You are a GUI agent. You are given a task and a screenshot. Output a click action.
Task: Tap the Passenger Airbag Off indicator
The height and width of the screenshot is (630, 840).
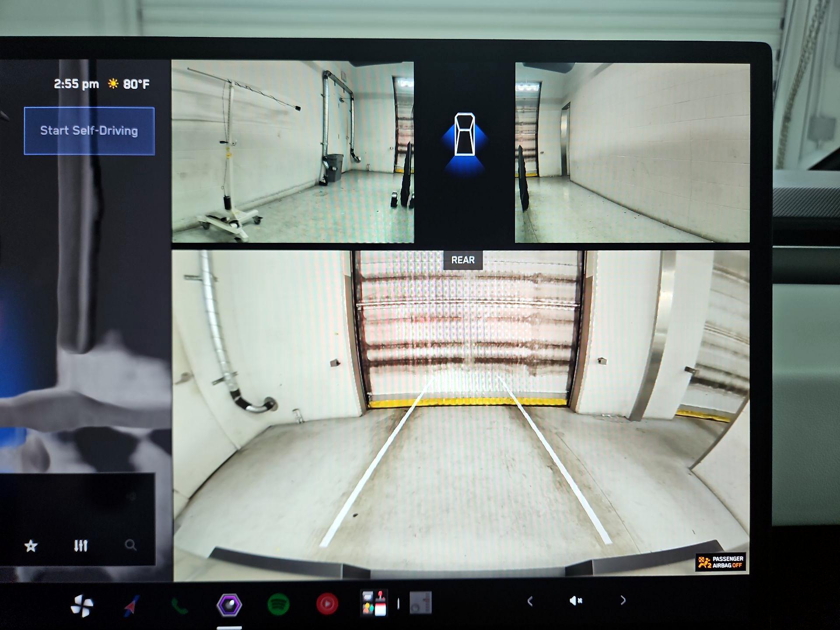pyautogui.click(x=721, y=562)
